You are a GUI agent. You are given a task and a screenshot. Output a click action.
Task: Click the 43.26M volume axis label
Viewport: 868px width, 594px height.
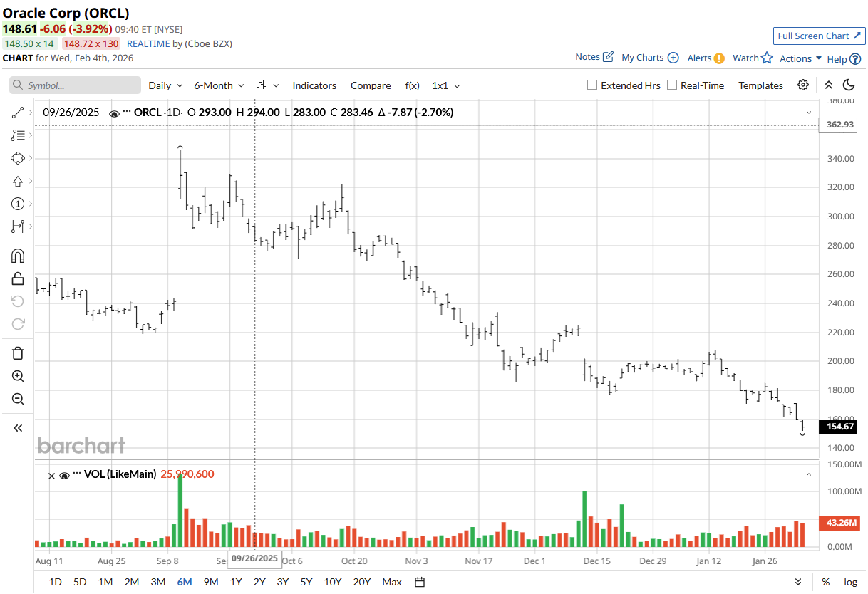tap(840, 522)
